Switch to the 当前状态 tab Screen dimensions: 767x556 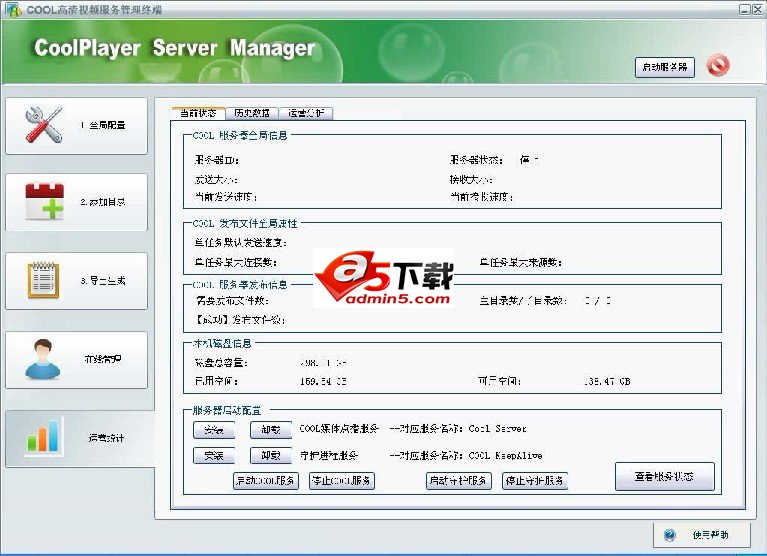point(198,113)
